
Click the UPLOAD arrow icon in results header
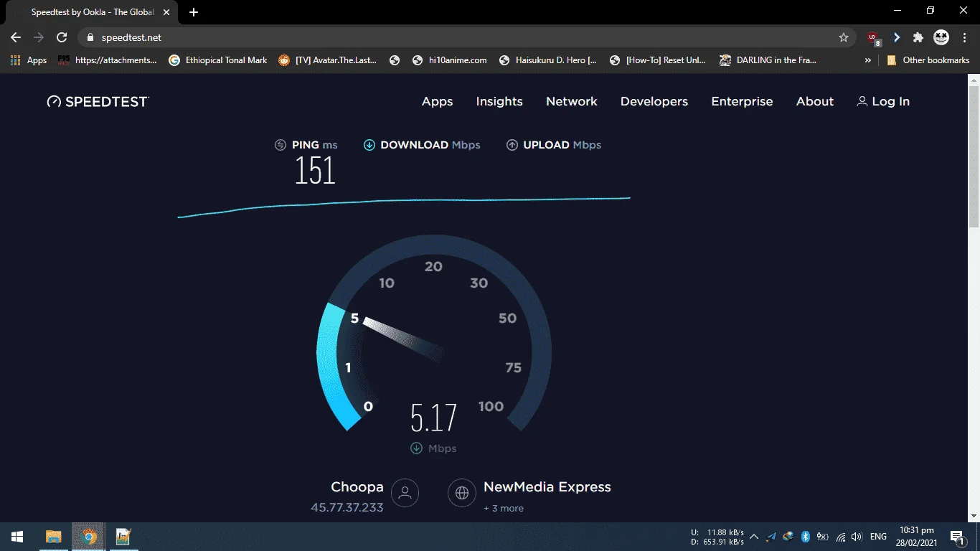point(512,145)
